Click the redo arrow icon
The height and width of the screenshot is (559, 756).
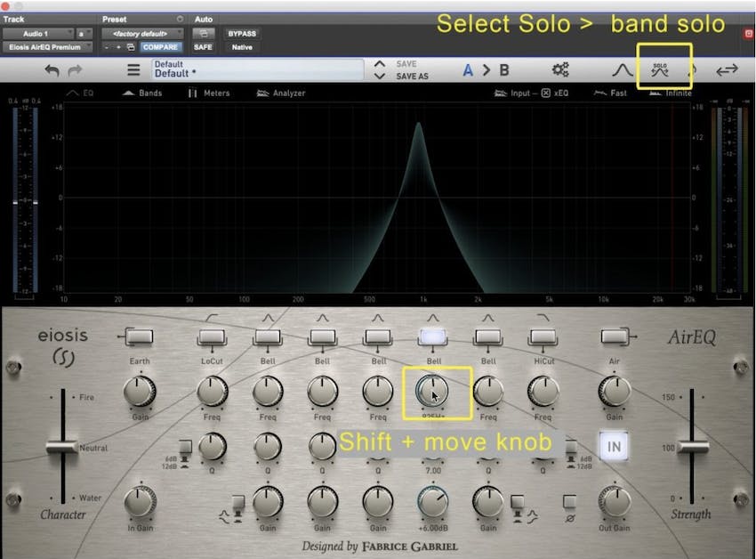tap(76, 70)
